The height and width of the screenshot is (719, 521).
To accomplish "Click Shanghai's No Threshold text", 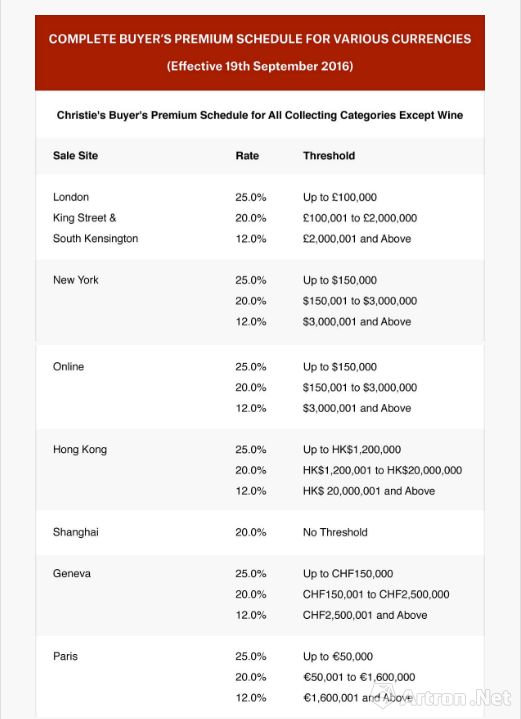I will 335,532.
